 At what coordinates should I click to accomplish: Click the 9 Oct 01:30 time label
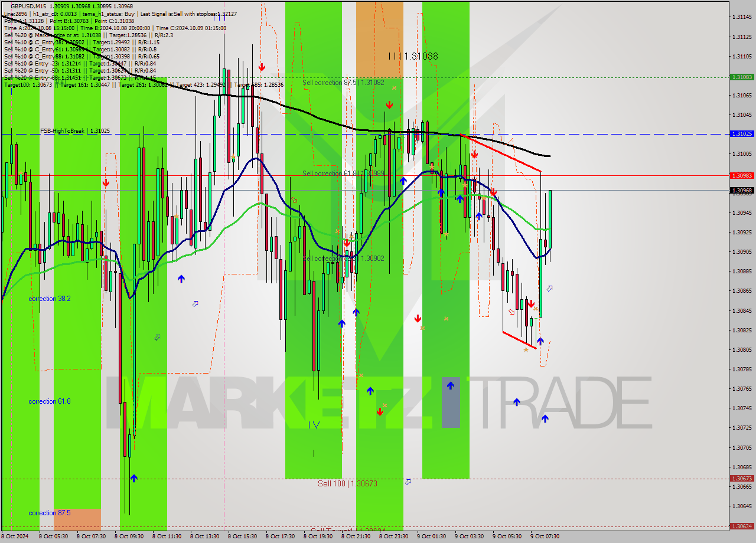point(431,537)
